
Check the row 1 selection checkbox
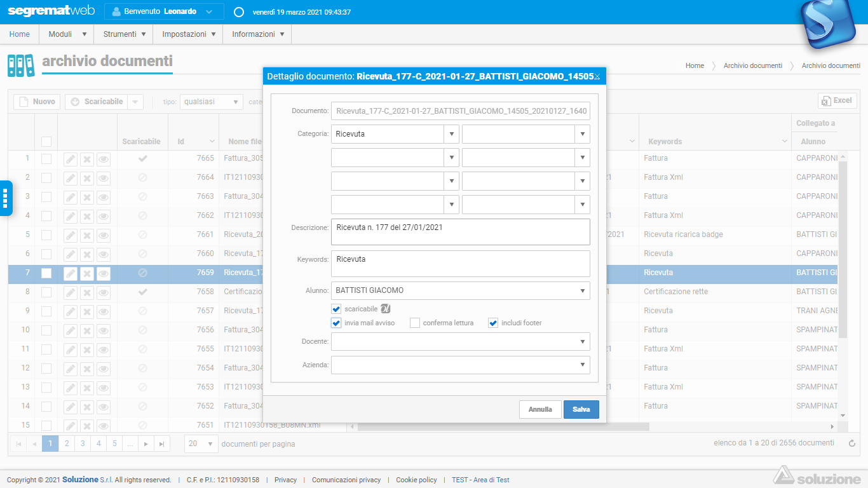point(46,158)
